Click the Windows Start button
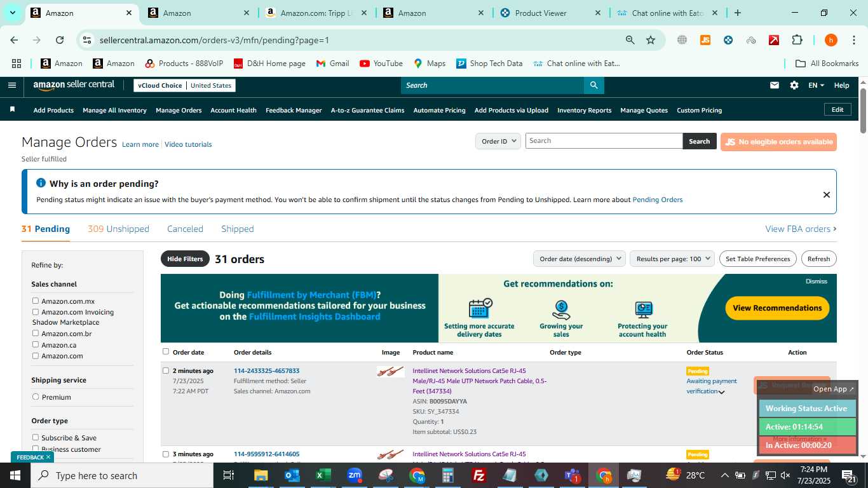 15,475
